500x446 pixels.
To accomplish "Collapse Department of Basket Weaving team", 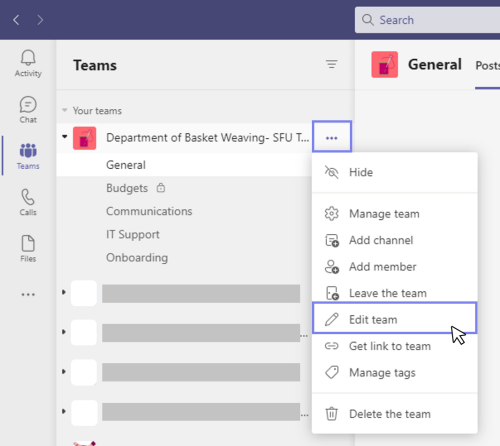I will click(65, 136).
